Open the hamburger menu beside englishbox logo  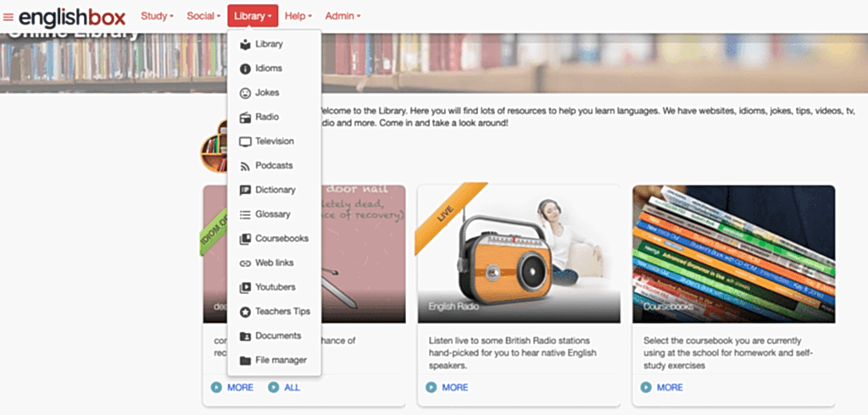click(8, 17)
